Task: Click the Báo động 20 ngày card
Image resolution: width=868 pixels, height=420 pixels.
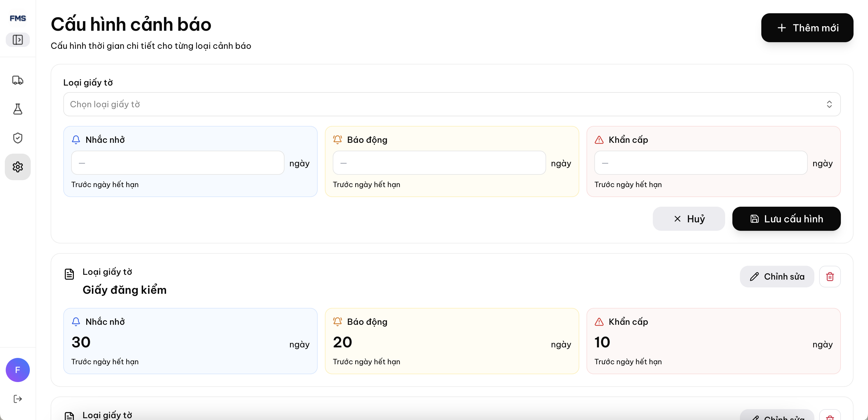Action: coord(452,341)
